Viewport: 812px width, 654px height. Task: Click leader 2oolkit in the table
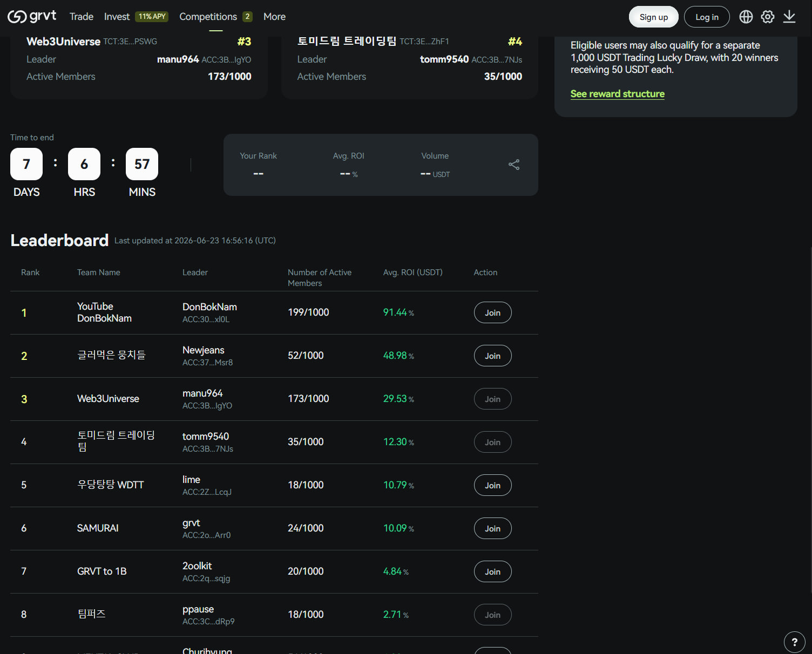tap(197, 566)
